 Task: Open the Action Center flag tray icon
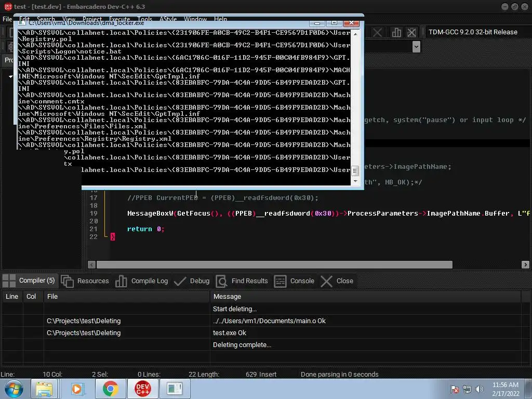click(455, 389)
